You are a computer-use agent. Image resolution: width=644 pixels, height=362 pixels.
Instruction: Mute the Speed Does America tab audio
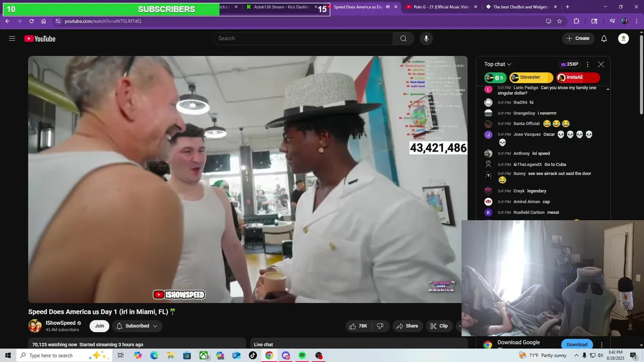point(387,7)
